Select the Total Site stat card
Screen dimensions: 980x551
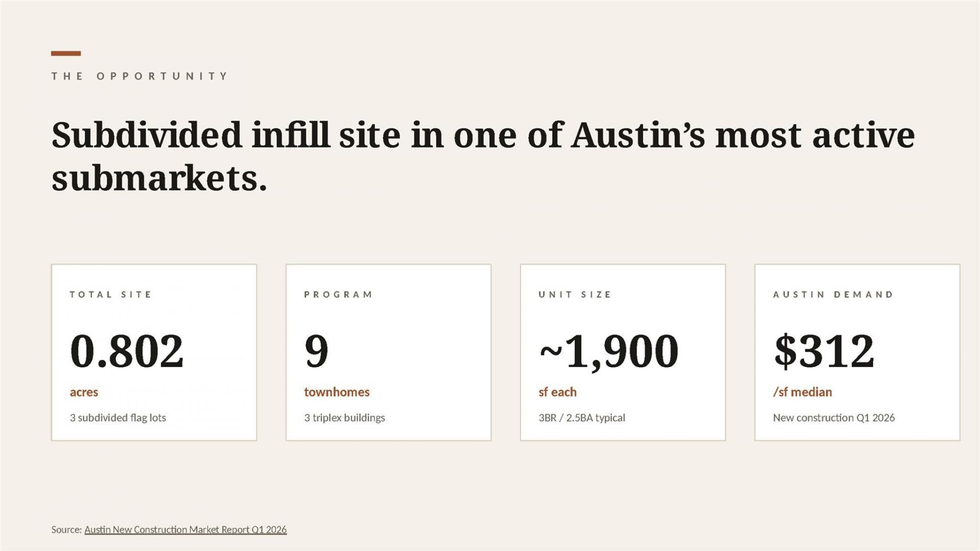pyautogui.click(x=154, y=352)
